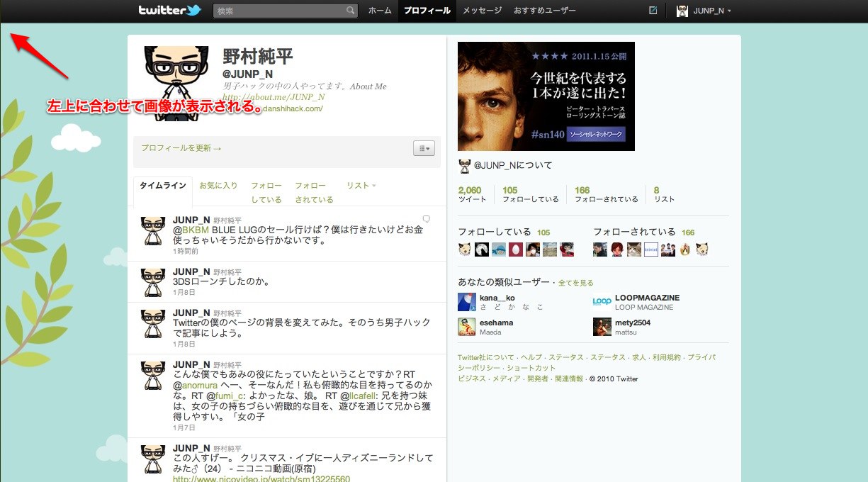Open the flame avatar in フォローされている list
Screen dimensions: 868x482
685,249
